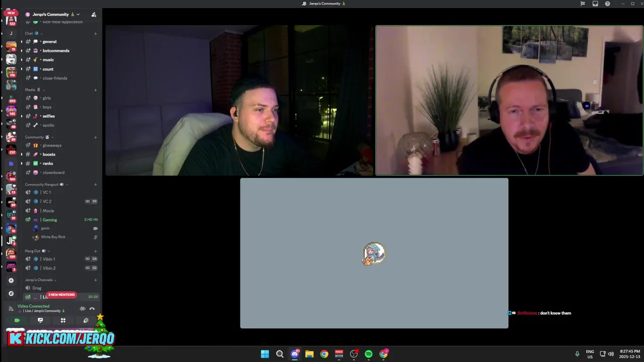Viewport: 644px width, 362px height.
Task: Open the soundboard icon
Action: coord(86,320)
